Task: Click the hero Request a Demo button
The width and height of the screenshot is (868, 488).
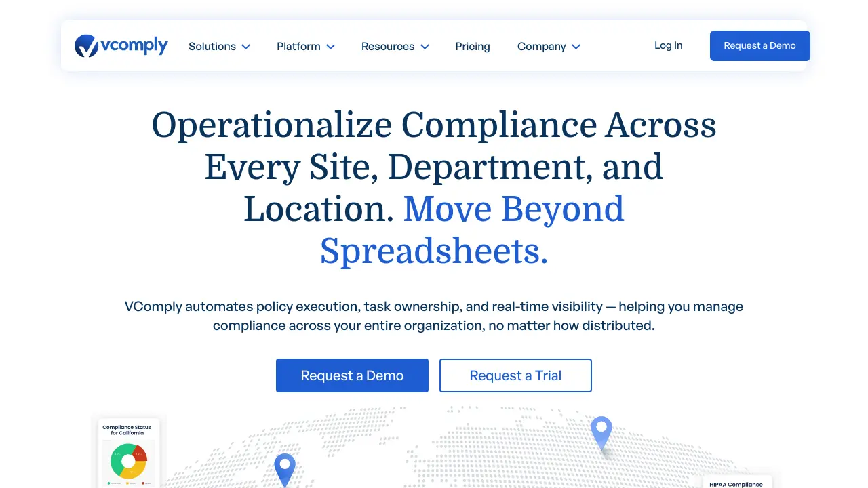Action: pos(352,375)
